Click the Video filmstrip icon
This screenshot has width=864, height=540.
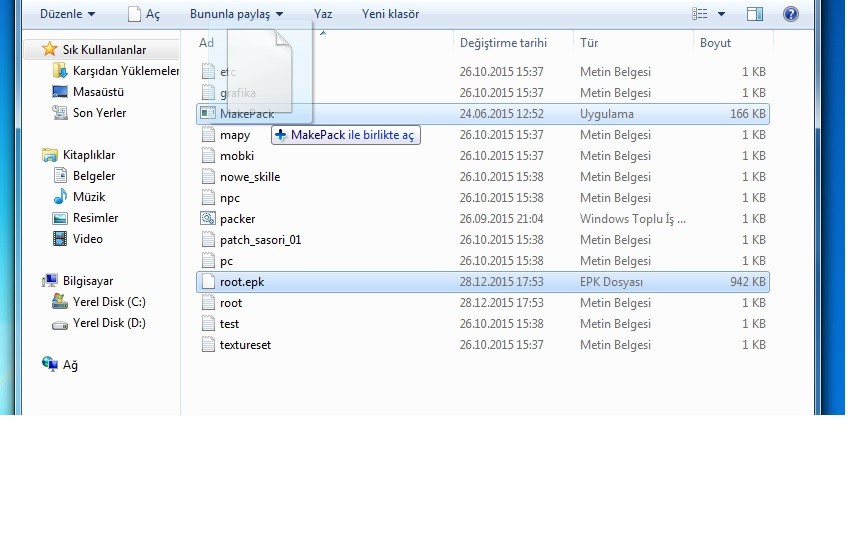60,239
